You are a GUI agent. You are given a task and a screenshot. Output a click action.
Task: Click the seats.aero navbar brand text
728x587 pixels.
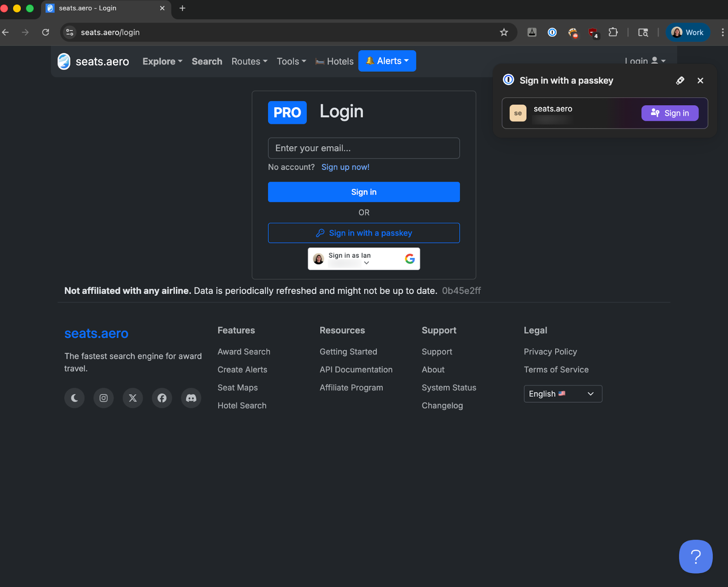[x=102, y=61]
